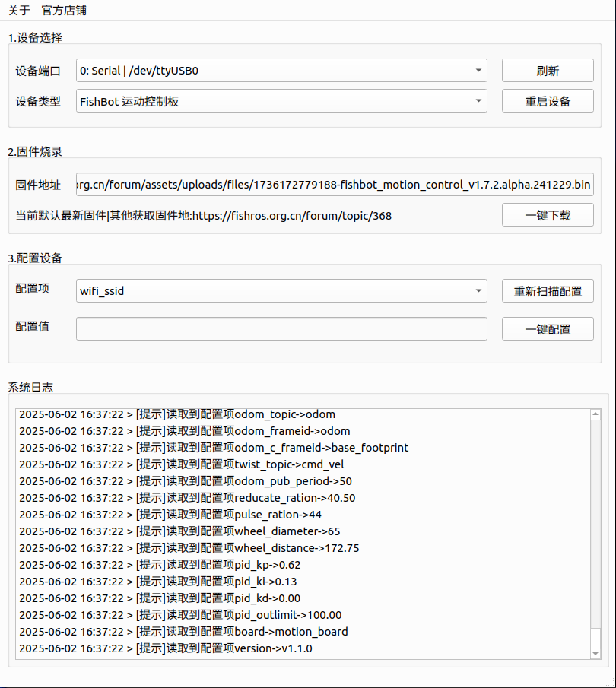This screenshot has height=688, width=616.
Task: Open the 关于 menu
Action: click(19, 10)
